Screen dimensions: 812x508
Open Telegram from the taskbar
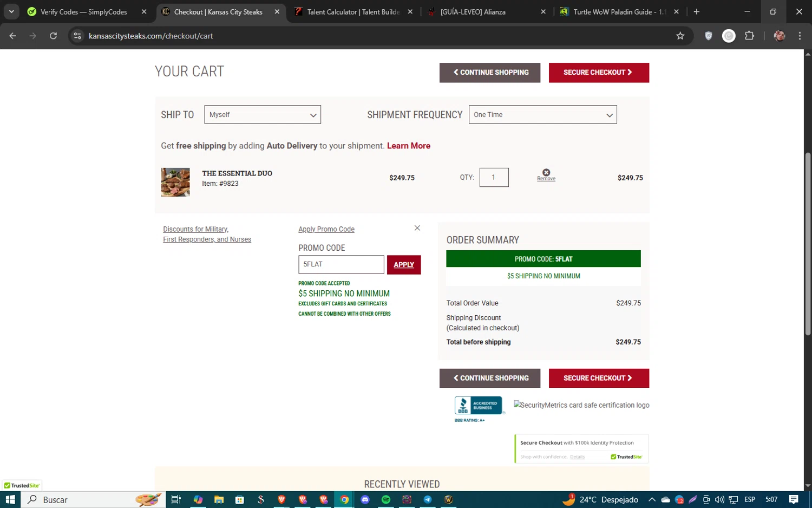pos(428,499)
